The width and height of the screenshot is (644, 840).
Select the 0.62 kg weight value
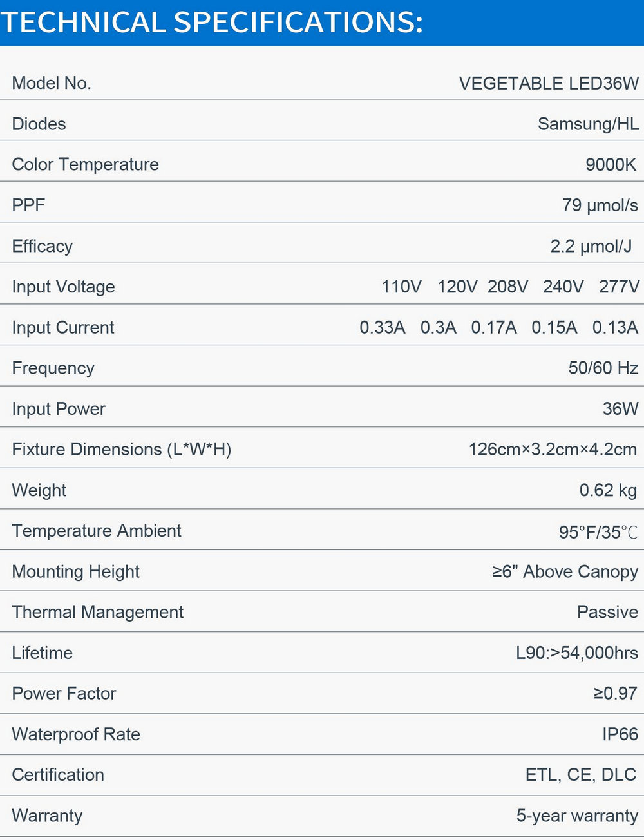pos(609,490)
